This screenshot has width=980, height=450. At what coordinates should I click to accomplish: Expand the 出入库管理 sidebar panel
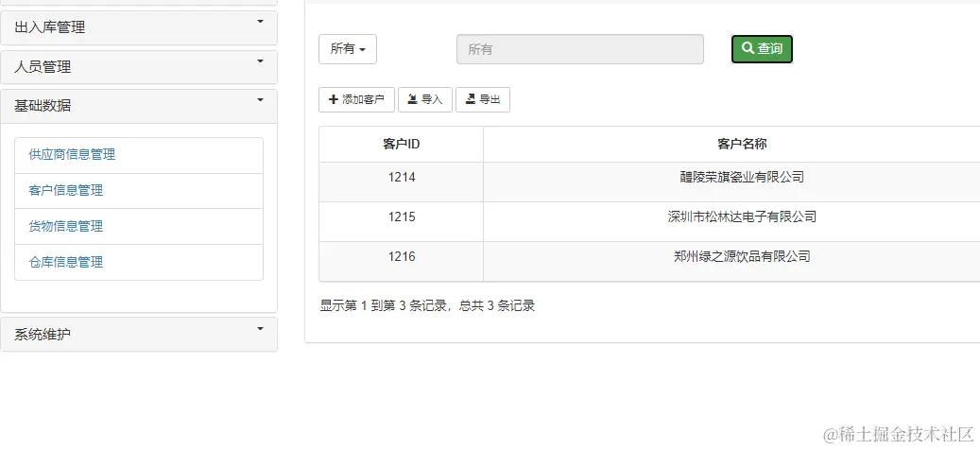[x=139, y=27]
